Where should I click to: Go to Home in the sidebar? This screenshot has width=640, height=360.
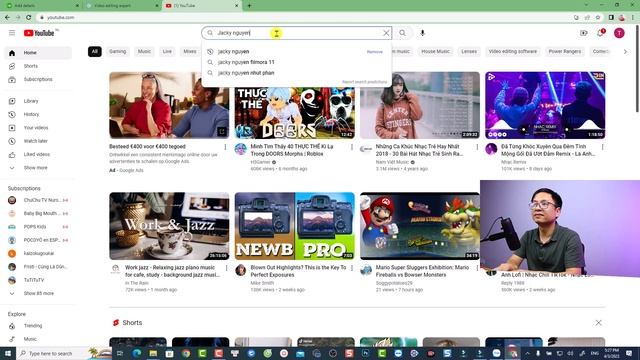(x=38, y=53)
